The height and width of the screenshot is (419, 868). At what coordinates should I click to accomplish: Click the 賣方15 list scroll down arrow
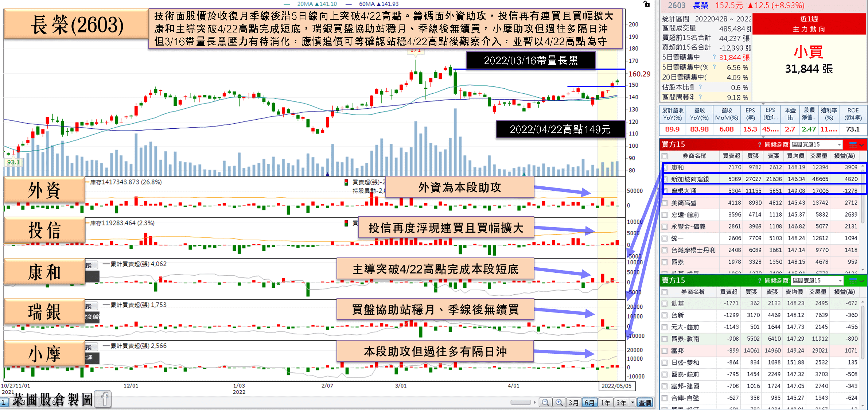click(x=863, y=406)
